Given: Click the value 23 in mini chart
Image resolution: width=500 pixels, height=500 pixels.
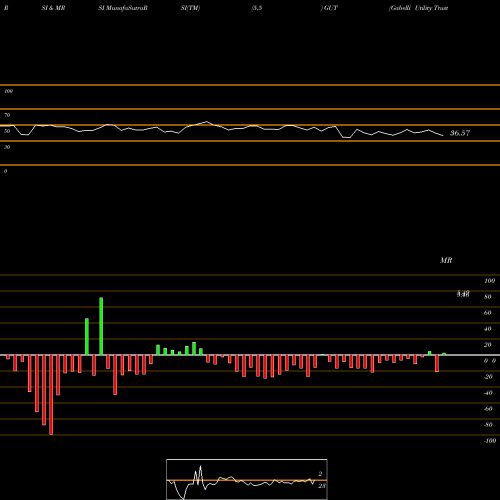Looking at the screenshot, I should 321,486.
